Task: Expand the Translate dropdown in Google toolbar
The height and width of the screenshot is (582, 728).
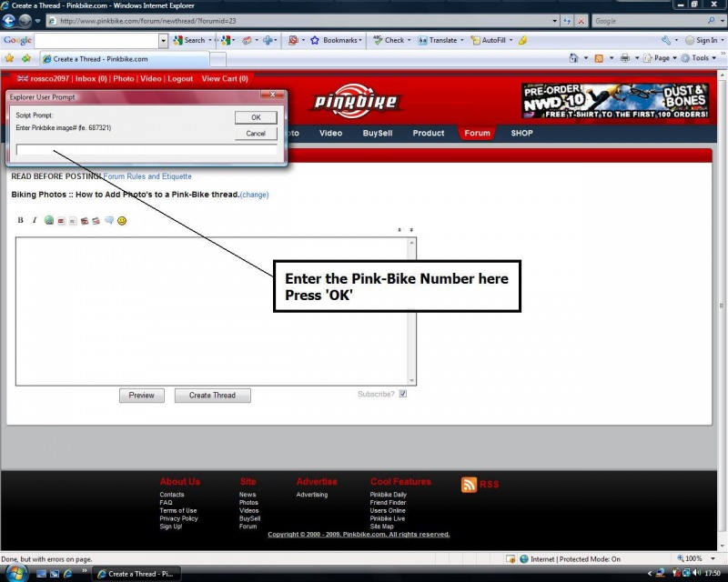Action: click(462, 40)
